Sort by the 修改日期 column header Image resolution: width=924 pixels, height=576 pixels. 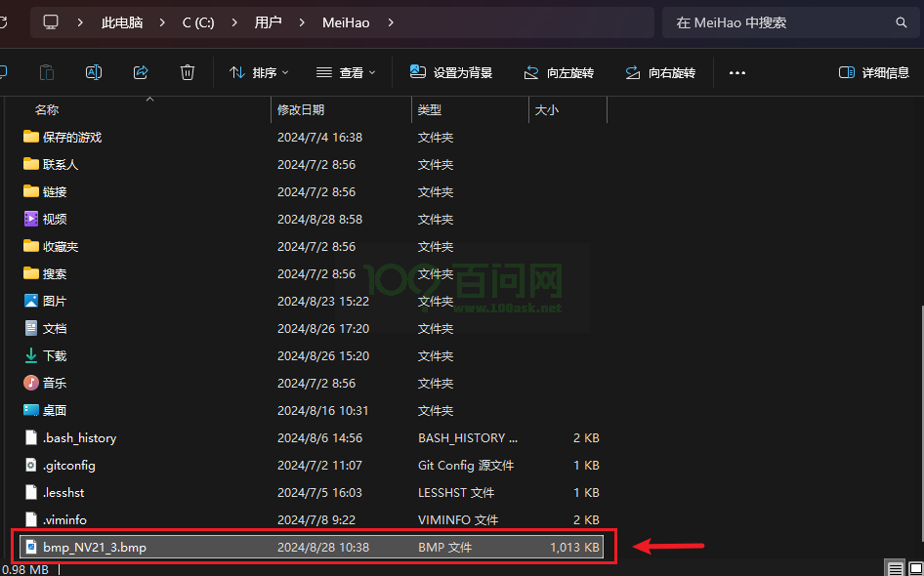click(x=301, y=110)
